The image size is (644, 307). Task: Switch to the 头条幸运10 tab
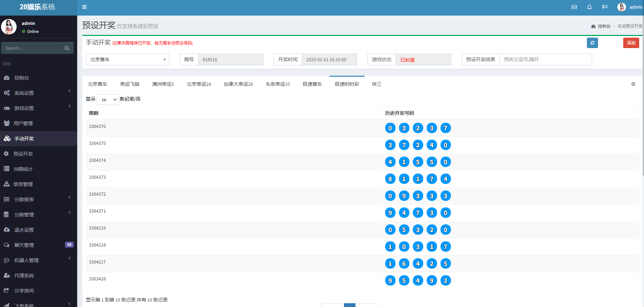[278, 84]
